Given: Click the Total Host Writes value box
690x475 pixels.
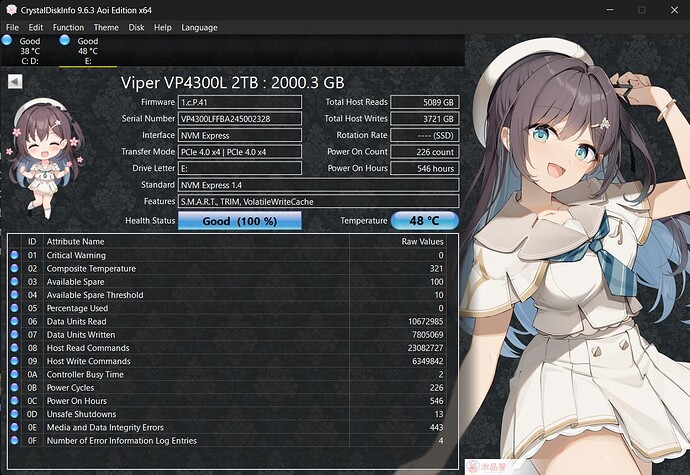Looking at the screenshot, I should (x=425, y=118).
